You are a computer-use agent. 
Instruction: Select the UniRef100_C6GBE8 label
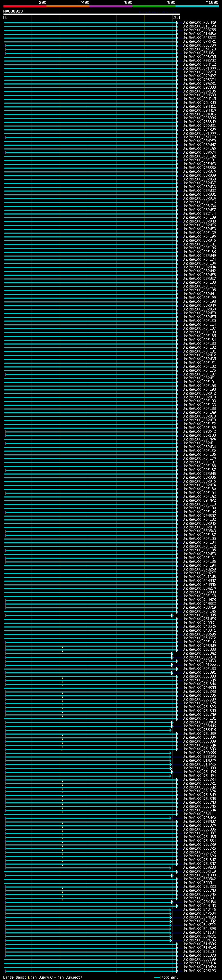pos(199,657)
